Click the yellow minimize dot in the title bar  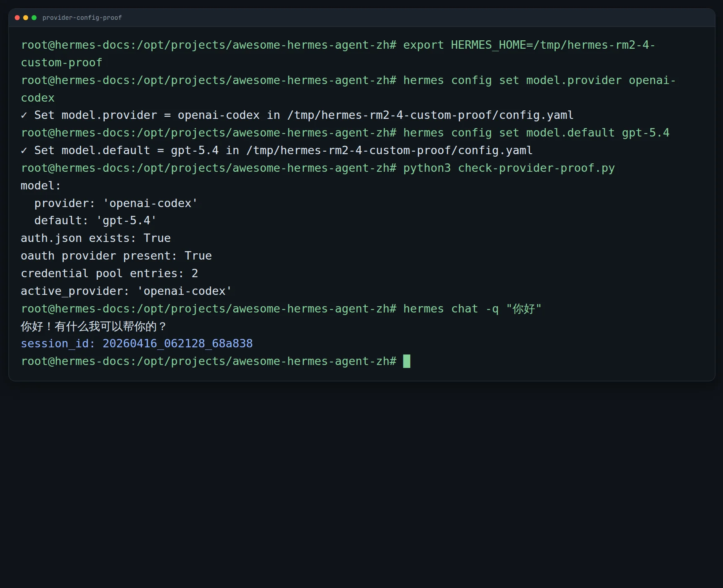[26, 18]
